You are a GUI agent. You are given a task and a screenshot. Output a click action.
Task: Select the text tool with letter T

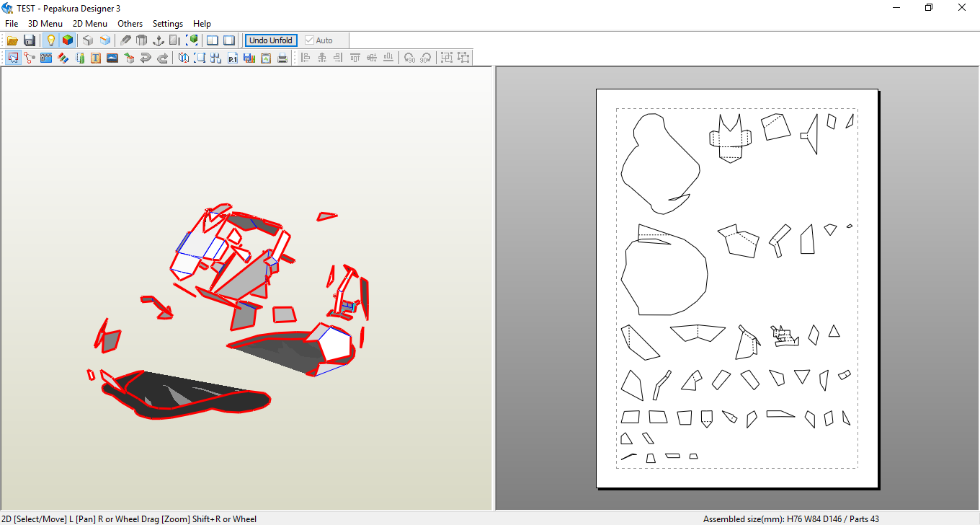(96, 58)
